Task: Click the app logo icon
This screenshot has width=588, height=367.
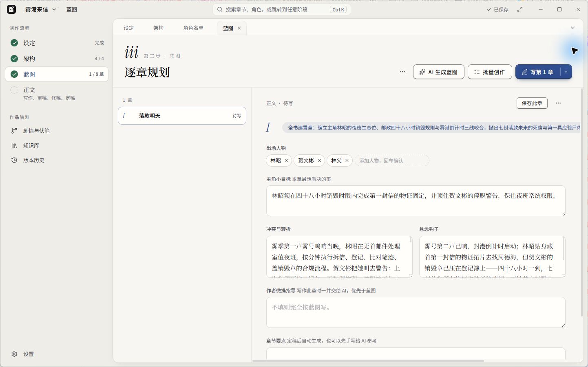Action: [x=11, y=9]
